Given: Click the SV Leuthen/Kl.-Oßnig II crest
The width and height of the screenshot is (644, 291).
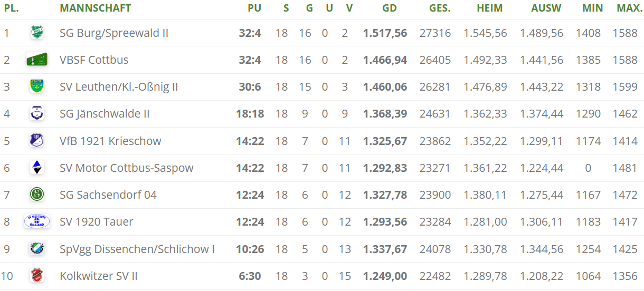Looking at the screenshot, I should [x=37, y=86].
